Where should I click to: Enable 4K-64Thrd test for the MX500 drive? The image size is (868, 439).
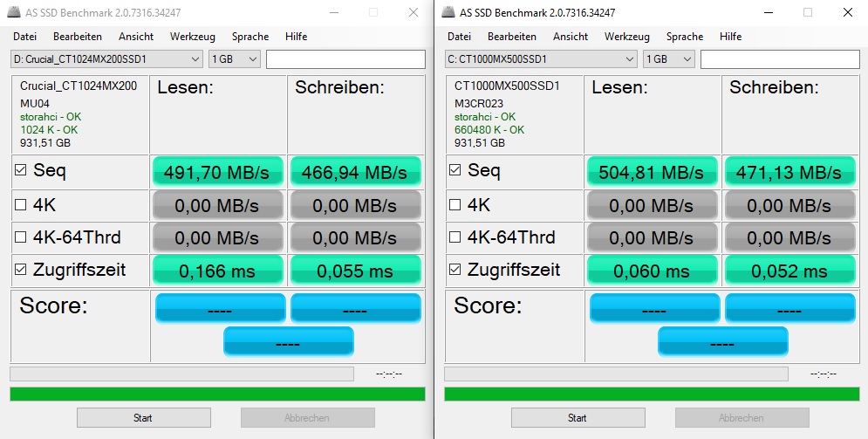(x=455, y=237)
